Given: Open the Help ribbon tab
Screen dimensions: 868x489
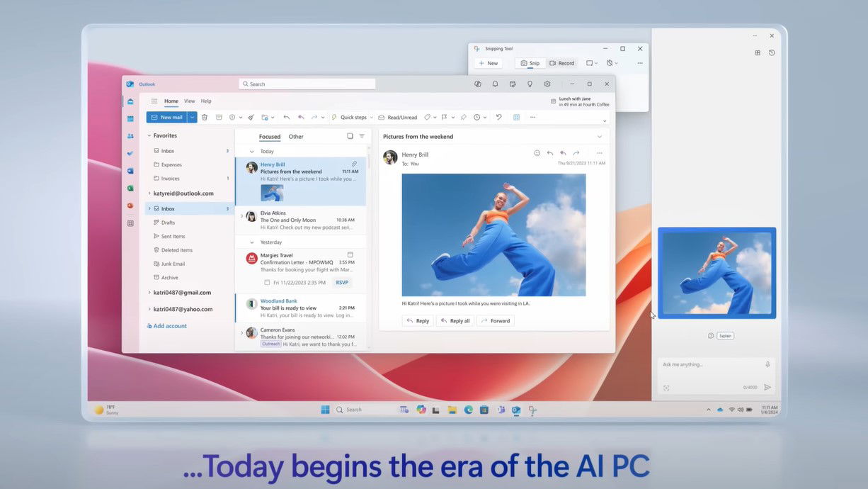Looking at the screenshot, I should [x=206, y=101].
